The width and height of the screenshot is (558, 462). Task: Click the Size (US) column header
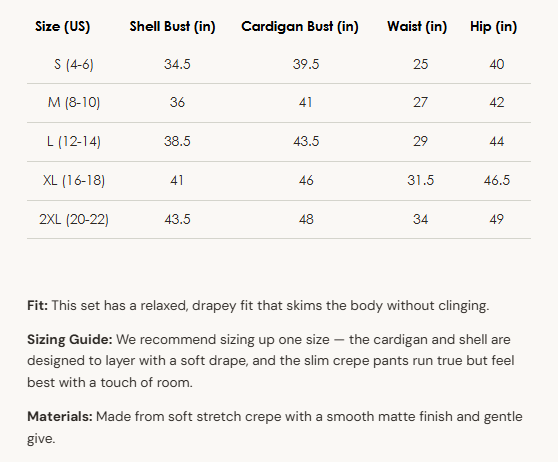(x=63, y=27)
